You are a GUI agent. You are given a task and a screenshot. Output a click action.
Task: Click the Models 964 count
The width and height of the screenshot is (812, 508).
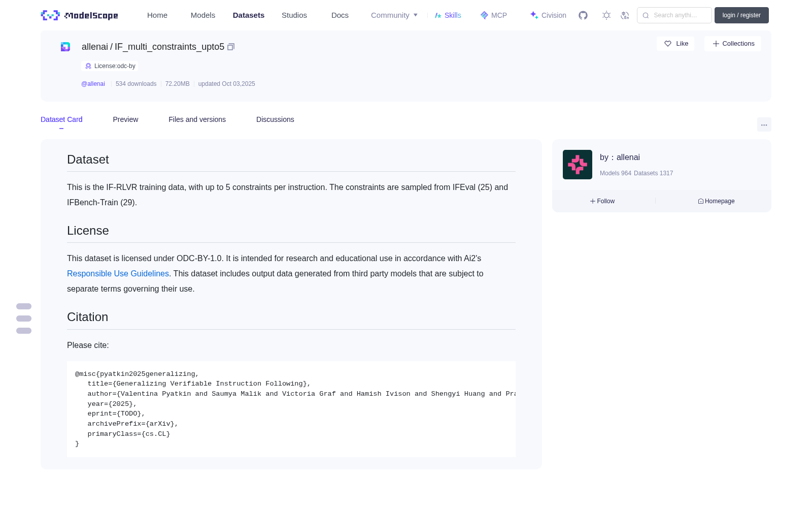point(616,173)
